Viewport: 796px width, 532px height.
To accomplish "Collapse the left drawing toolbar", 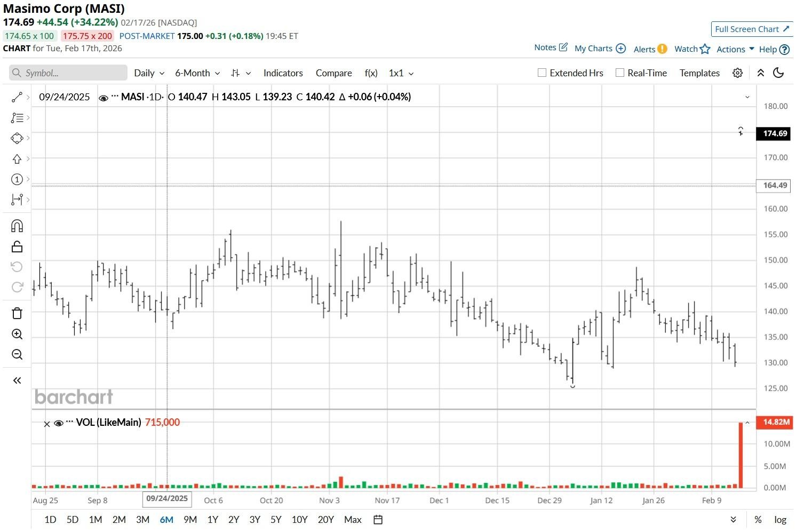I will pyautogui.click(x=17, y=380).
